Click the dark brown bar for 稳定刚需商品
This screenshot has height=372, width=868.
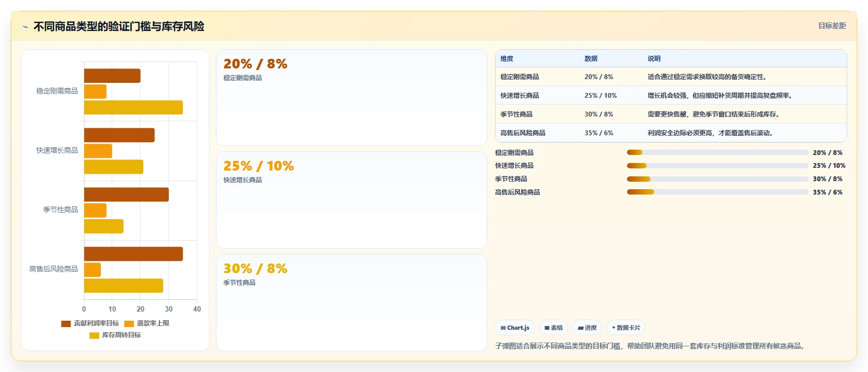coord(112,76)
